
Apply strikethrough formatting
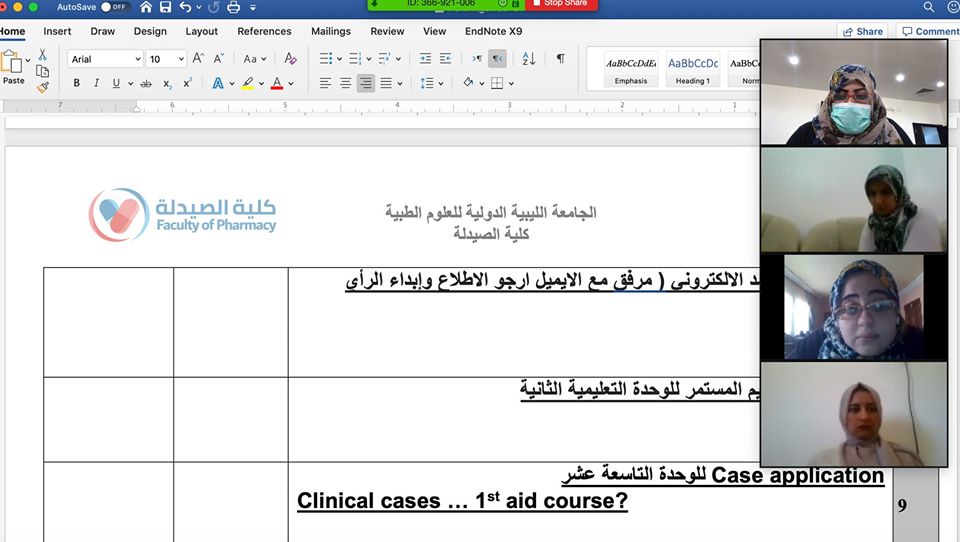click(146, 84)
